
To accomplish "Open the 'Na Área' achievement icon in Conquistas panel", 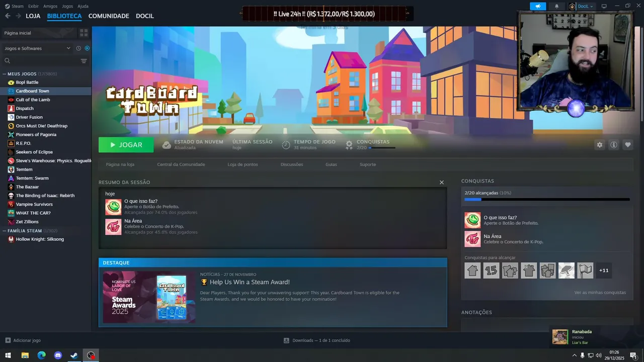I will click(472, 239).
